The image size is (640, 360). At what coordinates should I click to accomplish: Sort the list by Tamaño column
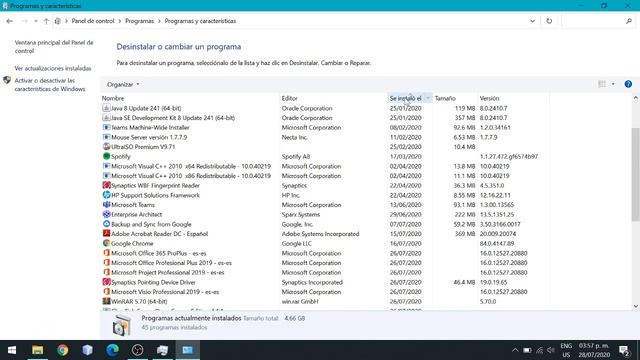click(445, 98)
